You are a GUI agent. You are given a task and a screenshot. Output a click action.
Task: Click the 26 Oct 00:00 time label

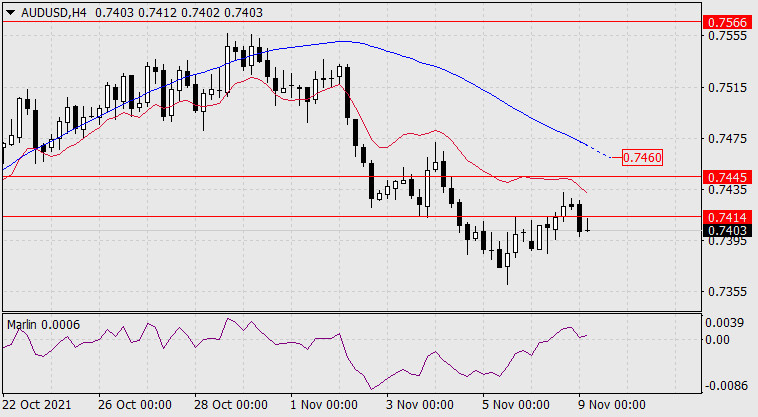coord(135,404)
